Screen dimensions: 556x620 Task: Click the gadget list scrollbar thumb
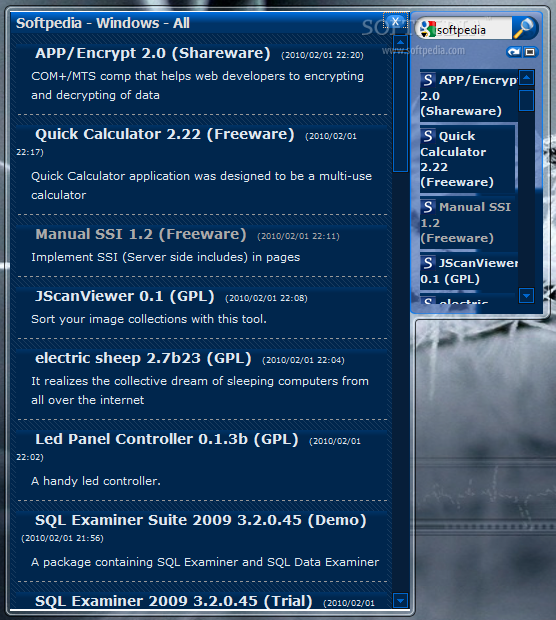526,100
